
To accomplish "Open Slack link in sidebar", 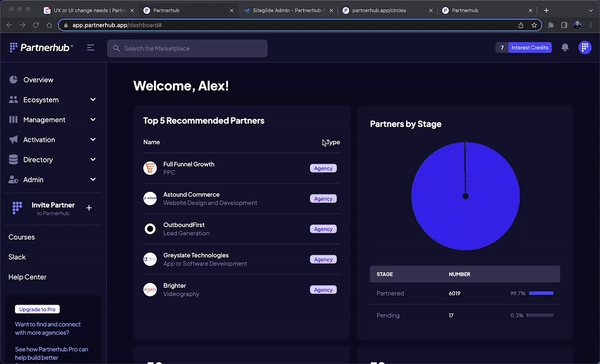I will (17, 257).
